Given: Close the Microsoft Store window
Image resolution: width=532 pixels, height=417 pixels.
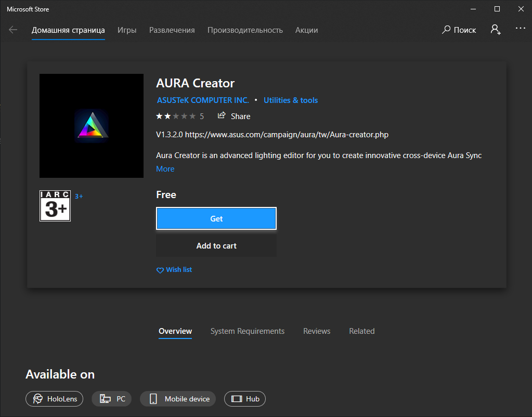Looking at the screenshot, I should click(x=521, y=9).
